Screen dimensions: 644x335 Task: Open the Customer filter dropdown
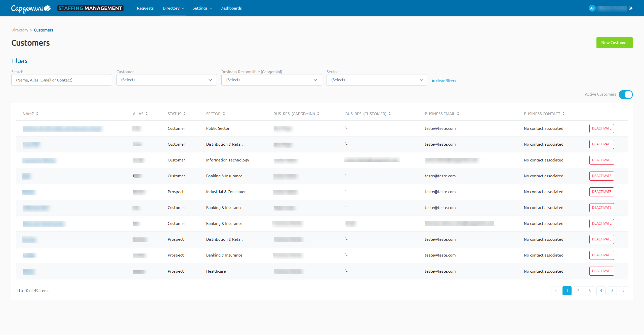tap(166, 80)
